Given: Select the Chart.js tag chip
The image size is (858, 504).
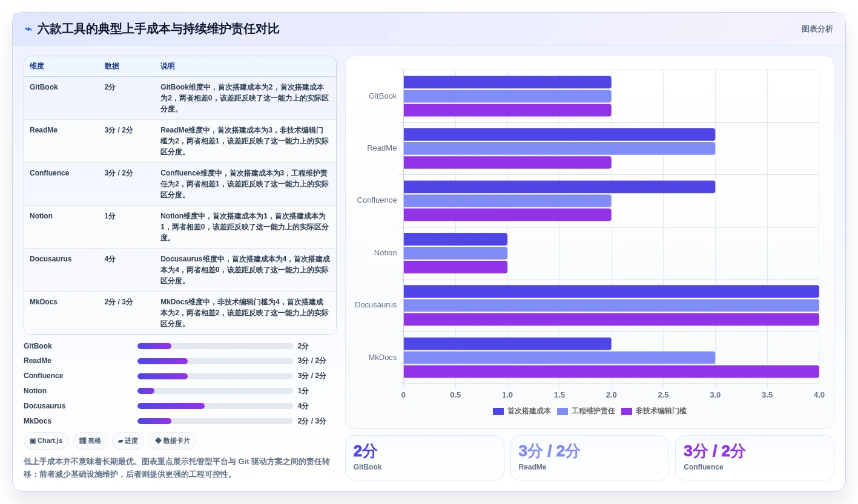Looking at the screenshot, I should (46, 440).
